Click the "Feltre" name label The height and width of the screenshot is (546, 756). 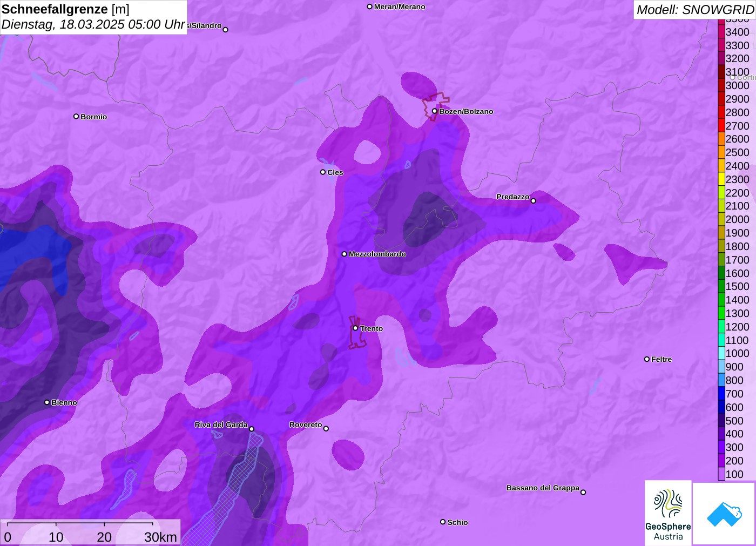coord(661,359)
